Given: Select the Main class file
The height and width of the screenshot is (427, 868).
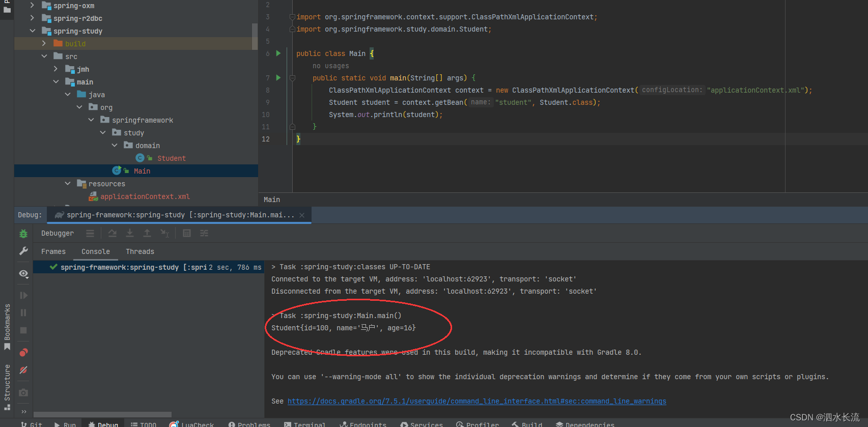Looking at the screenshot, I should [142, 171].
